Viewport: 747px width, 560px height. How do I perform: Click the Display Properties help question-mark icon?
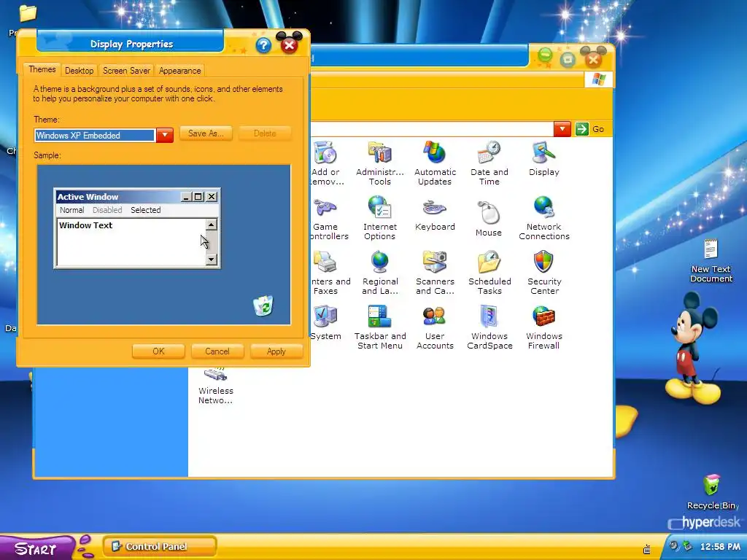pyautogui.click(x=263, y=45)
